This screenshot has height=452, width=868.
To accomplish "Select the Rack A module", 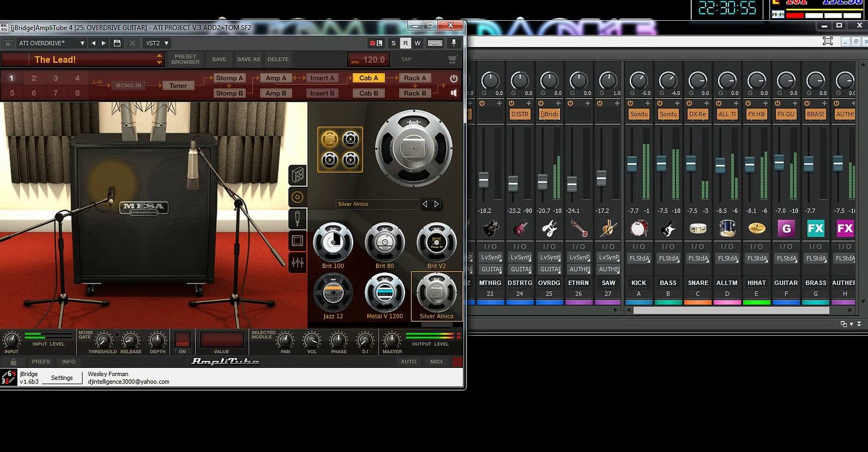I will (415, 78).
